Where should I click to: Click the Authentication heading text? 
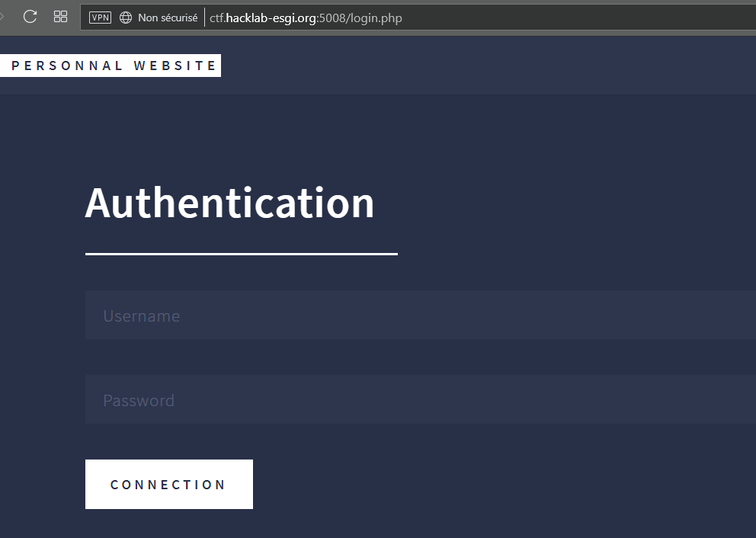coord(229,203)
